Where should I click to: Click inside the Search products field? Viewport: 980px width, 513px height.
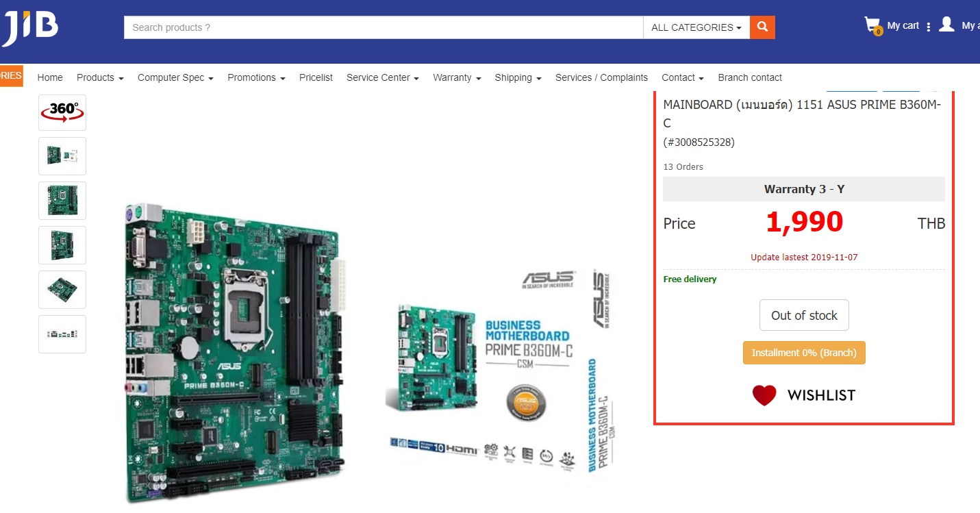click(x=384, y=27)
